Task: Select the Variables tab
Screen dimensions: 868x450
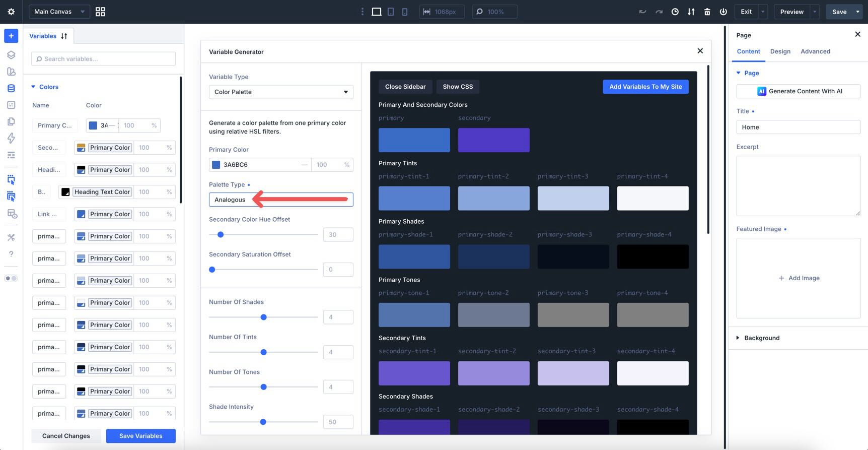Action: tap(43, 36)
